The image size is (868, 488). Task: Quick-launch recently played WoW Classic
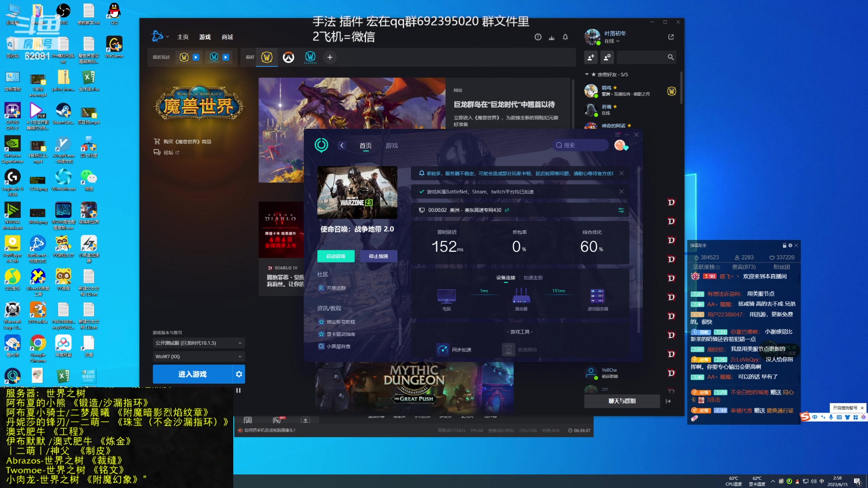click(226, 57)
